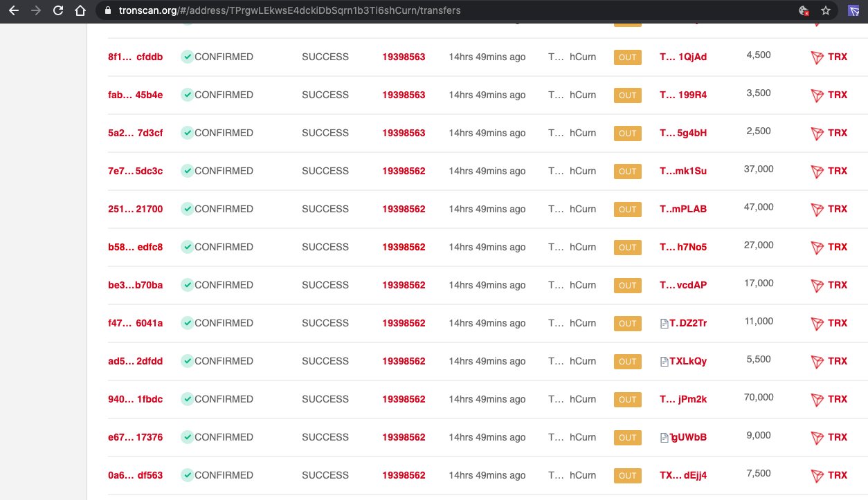The height and width of the screenshot is (500, 868).
Task: Open transaction hash 251…21700
Action: coord(136,209)
